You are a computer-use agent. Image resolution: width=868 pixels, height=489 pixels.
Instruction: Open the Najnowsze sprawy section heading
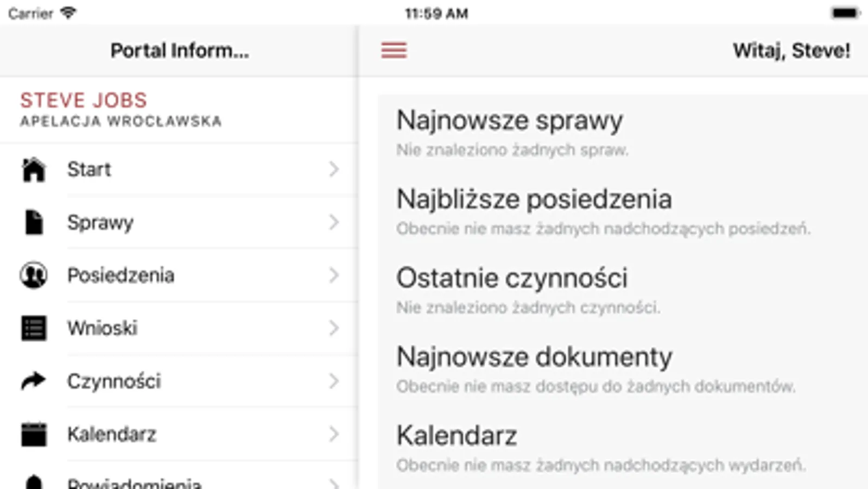pos(509,121)
